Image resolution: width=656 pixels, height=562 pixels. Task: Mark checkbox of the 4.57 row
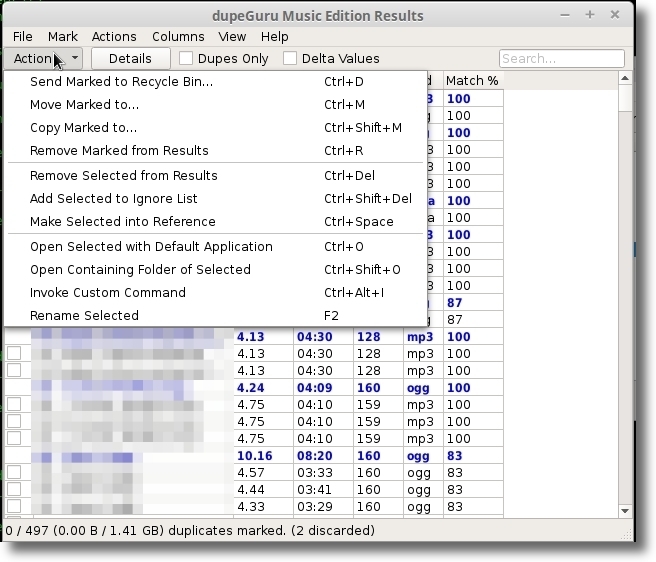click(14, 472)
